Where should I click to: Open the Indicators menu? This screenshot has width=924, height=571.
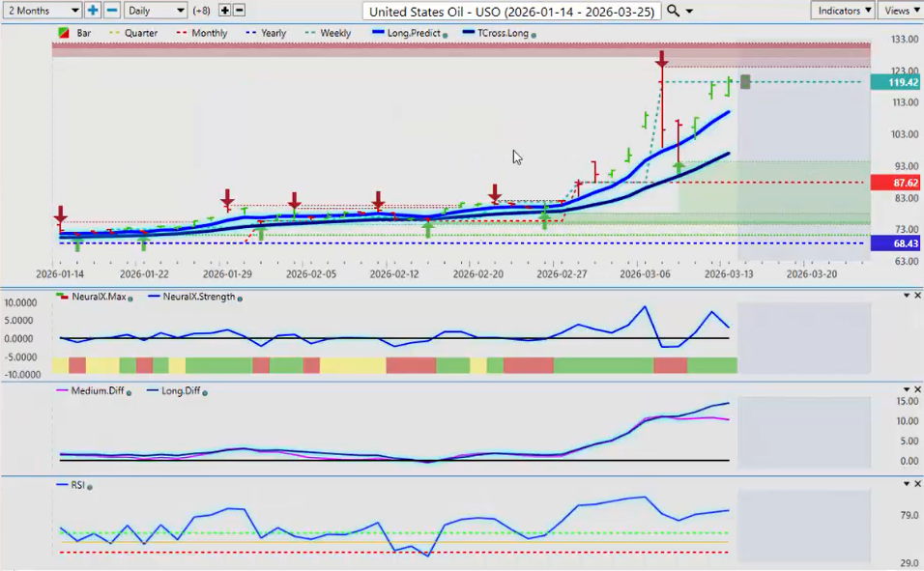coord(842,10)
